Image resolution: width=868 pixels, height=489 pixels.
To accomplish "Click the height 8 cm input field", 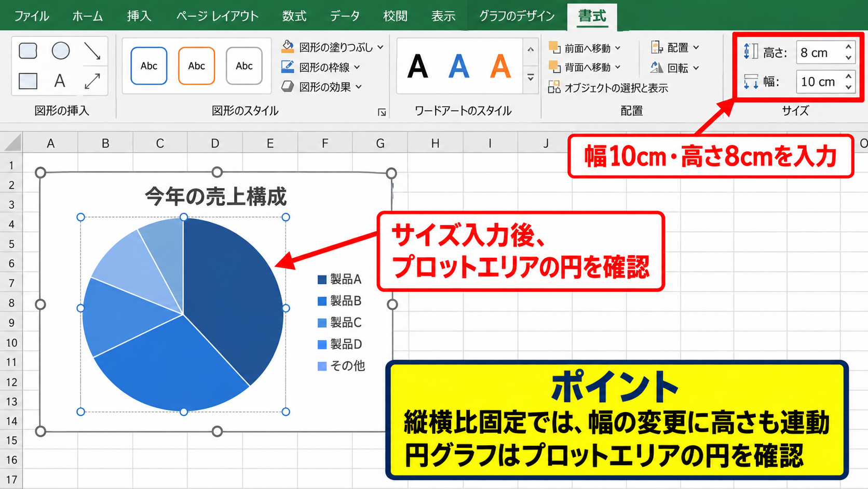I will [819, 52].
